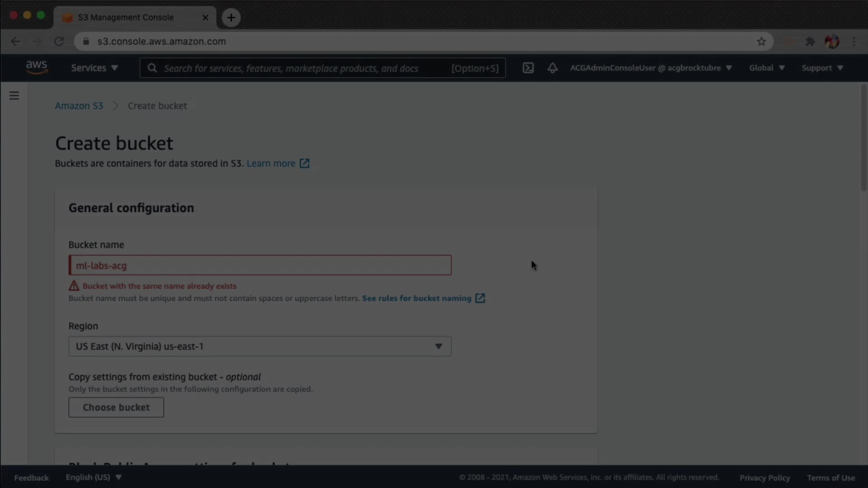Open See rules for bucket naming link
The height and width of the screenshot is (488, 868).
click(416, 298)
